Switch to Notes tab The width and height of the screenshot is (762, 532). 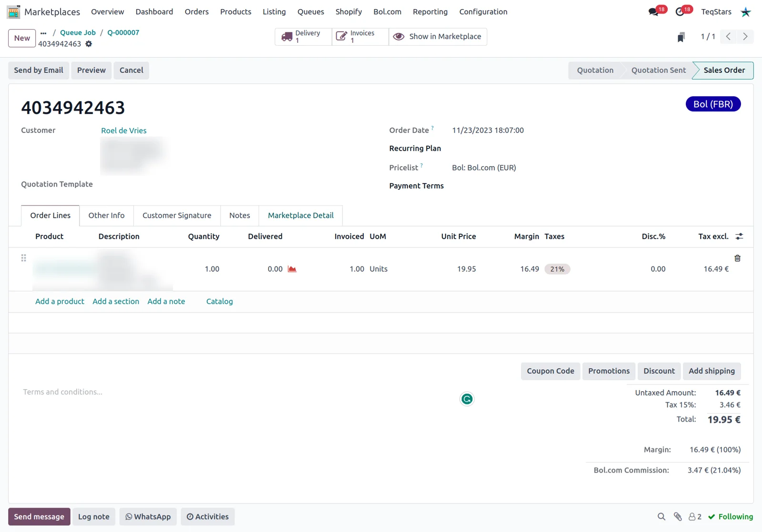[x=240, y=216]
